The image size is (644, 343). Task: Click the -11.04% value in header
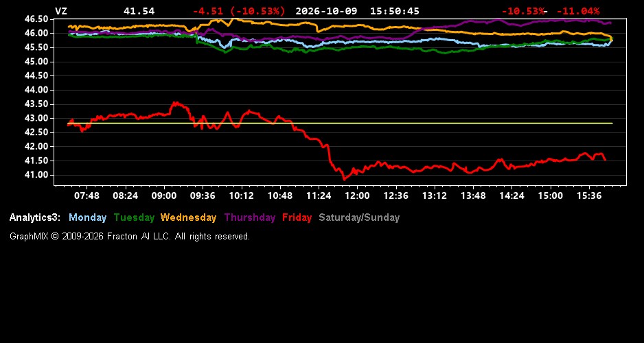(578, 11)
